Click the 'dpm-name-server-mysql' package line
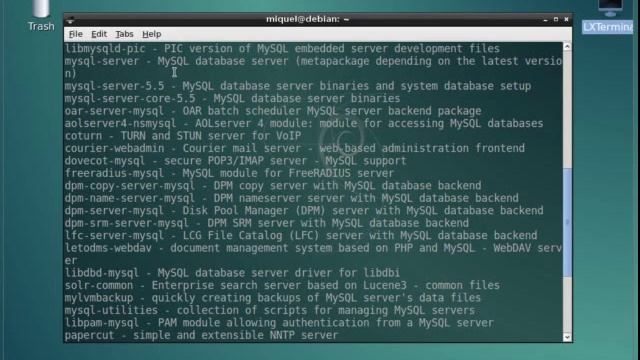640x360 pixels. (x=291, y=198)
